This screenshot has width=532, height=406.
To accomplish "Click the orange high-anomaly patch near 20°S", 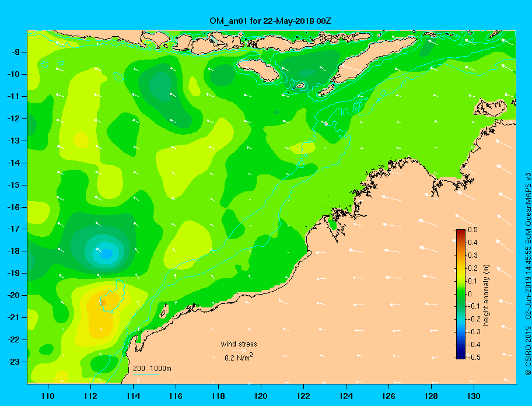I will (x=103, y=302).
